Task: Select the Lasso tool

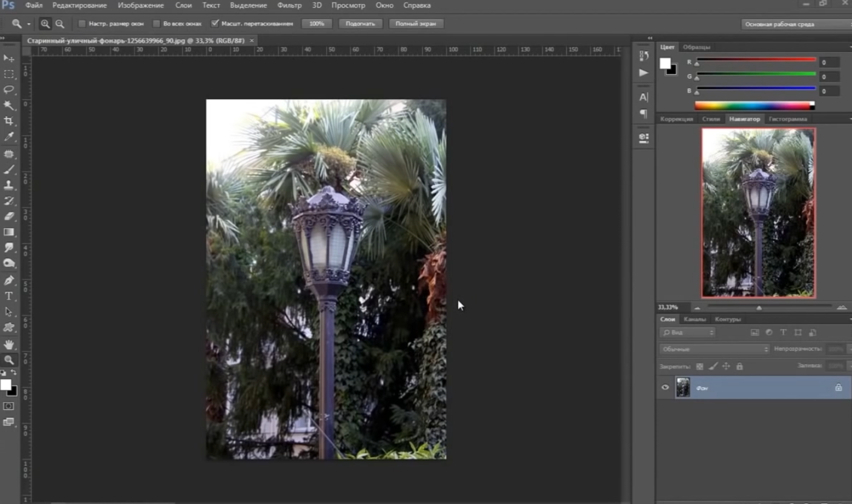Action: (x=9, y=90)
